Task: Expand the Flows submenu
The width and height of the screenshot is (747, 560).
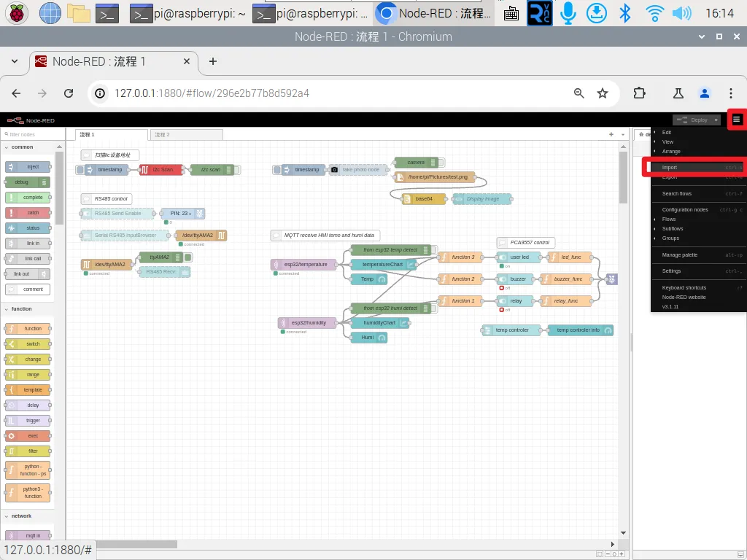Action: 669,219
